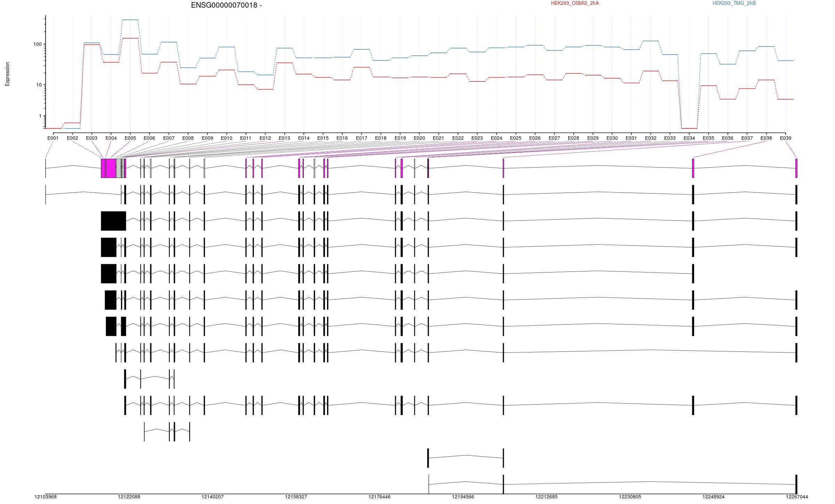Click genomic coordinate 12140207
Screen dimensions: 835x504
pyautogui.click(x=212, y=497)
